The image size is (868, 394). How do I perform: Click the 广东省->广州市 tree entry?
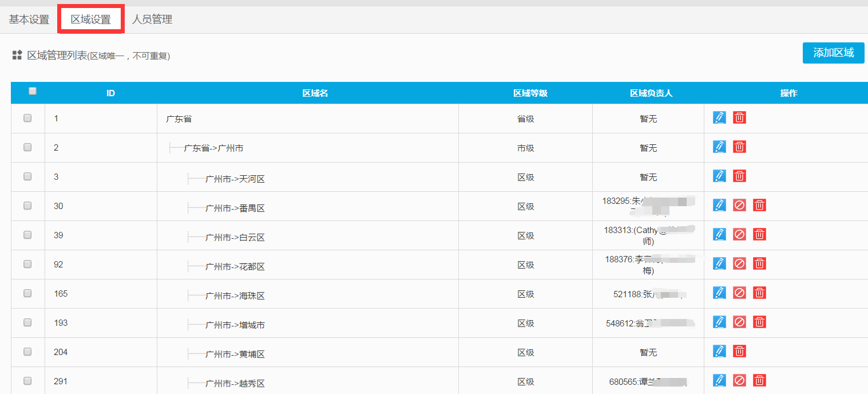click(213, 148)
